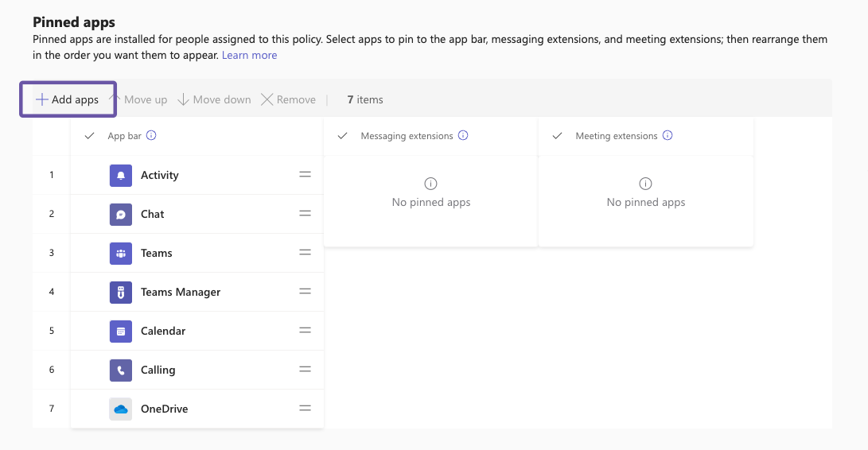
Task: Click the Teams app icon
Action: point(121,254)
